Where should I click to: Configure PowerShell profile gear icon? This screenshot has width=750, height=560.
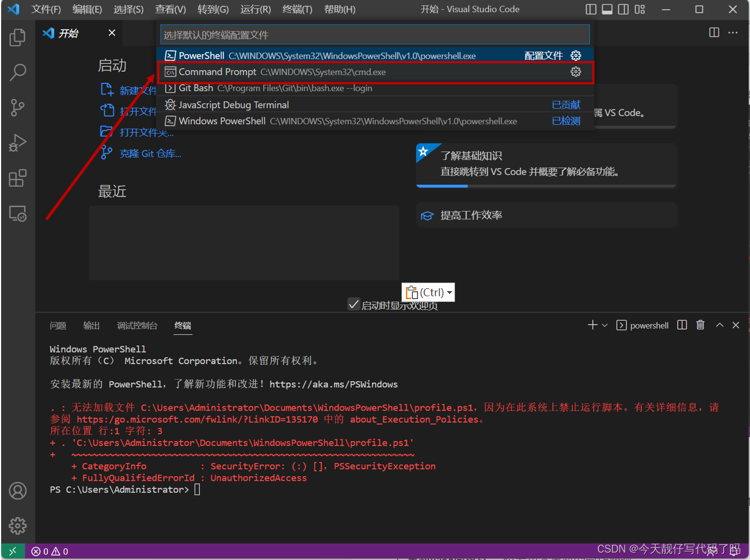pos(576,55)
